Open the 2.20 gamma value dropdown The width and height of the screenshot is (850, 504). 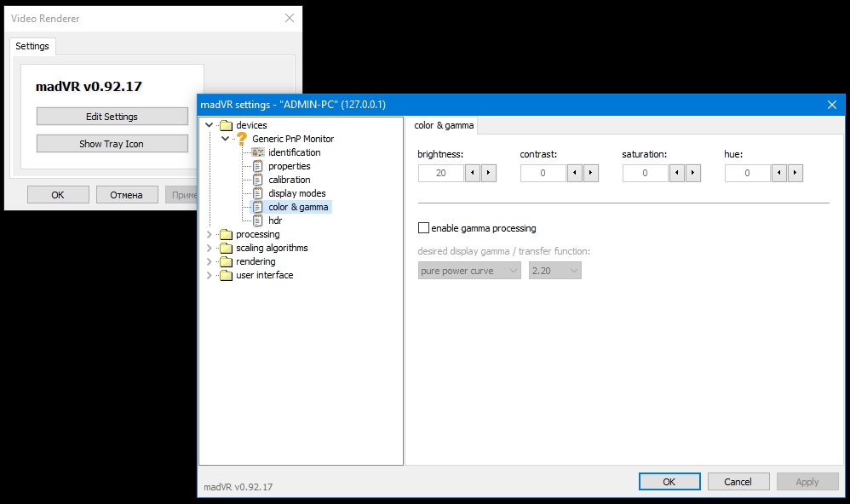click(555, 271)
